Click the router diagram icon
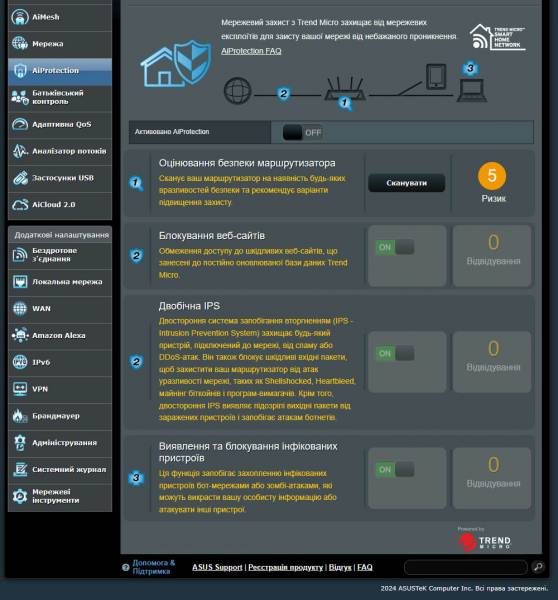 click(x=345, y=90)
